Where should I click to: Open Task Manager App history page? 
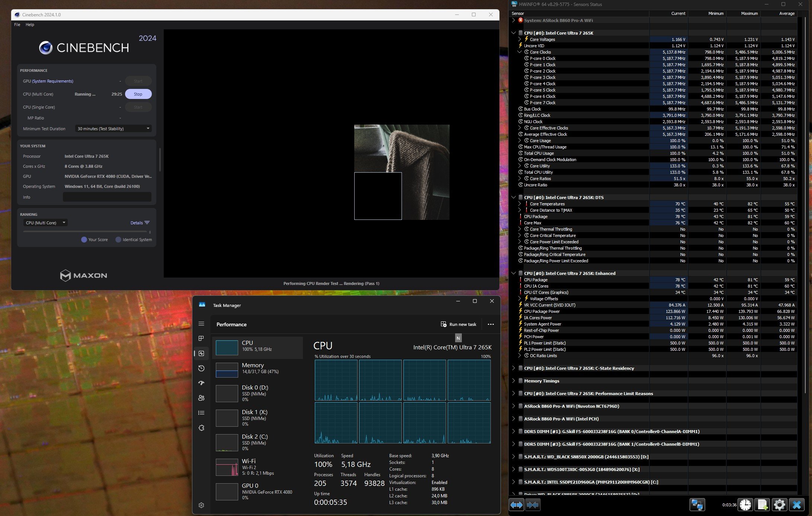[201, 368]
